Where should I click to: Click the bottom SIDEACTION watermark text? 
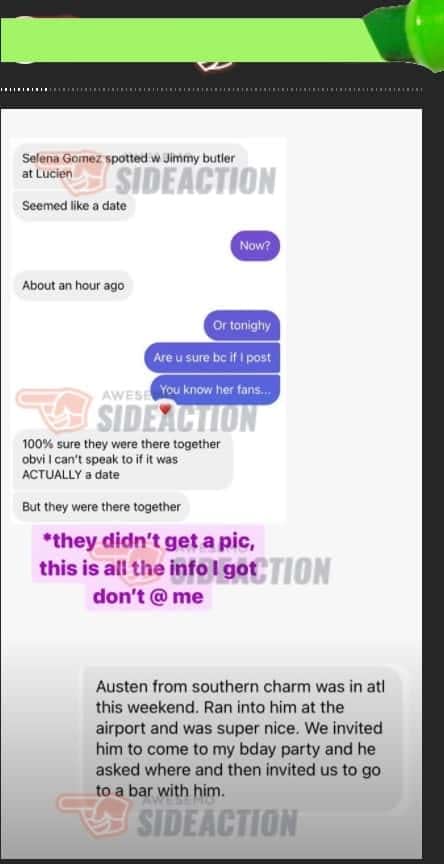pyautogui.click(x=217, y=823)
